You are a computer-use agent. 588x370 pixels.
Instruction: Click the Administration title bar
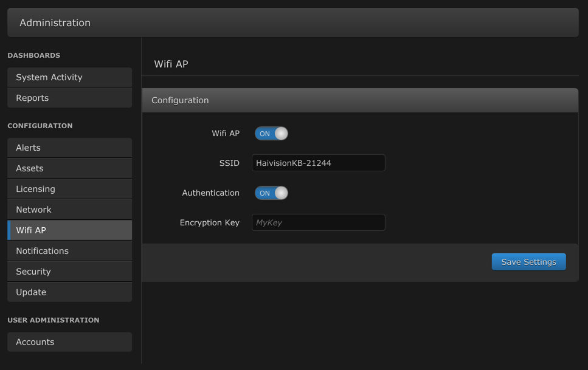tap(292, 22)
